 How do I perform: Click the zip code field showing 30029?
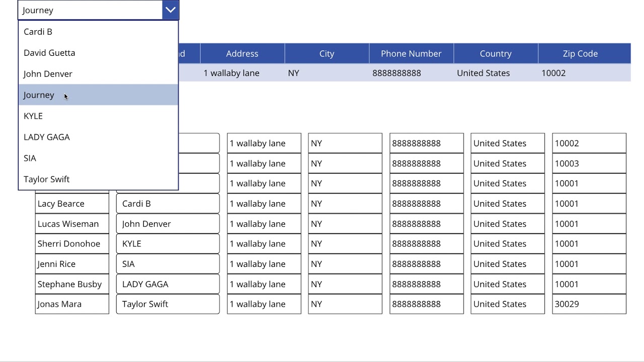pyautogui.click(x=589, y=304)
